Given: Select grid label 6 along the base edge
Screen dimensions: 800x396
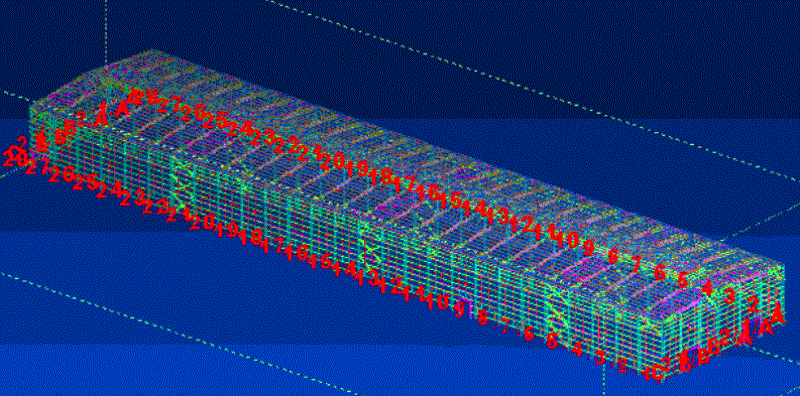Looking at the screenshot, I should [529, 334].
